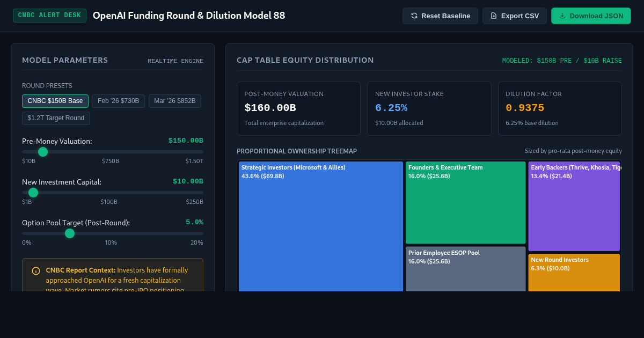Viewport: 644px width, 338px height.
Task: Click the PROPORTIONAL OWNERSHIP TREEMAP heading
Action: (x=297, y=151)
